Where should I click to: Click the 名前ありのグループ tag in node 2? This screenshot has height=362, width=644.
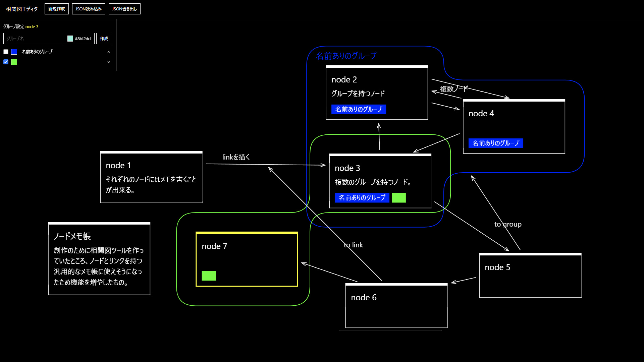(359, 109)
